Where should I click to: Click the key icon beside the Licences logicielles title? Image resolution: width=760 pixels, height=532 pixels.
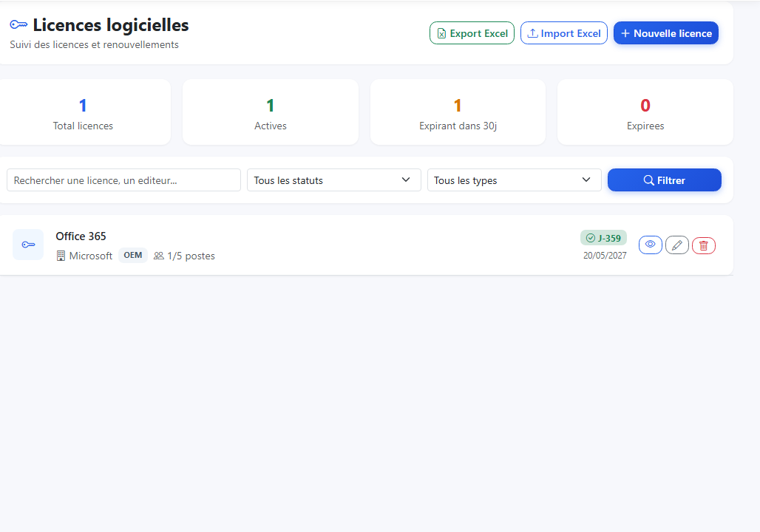click(x=19, y=24)
